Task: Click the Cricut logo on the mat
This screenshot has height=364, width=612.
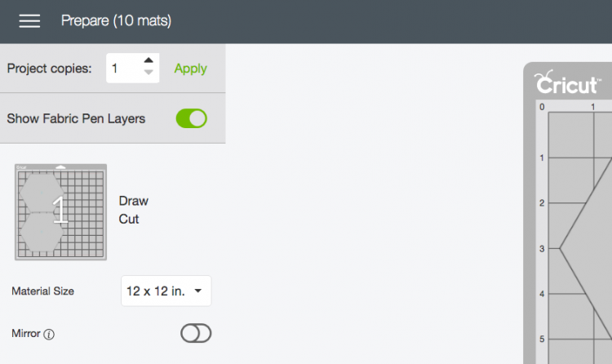Action: [567, 82]
